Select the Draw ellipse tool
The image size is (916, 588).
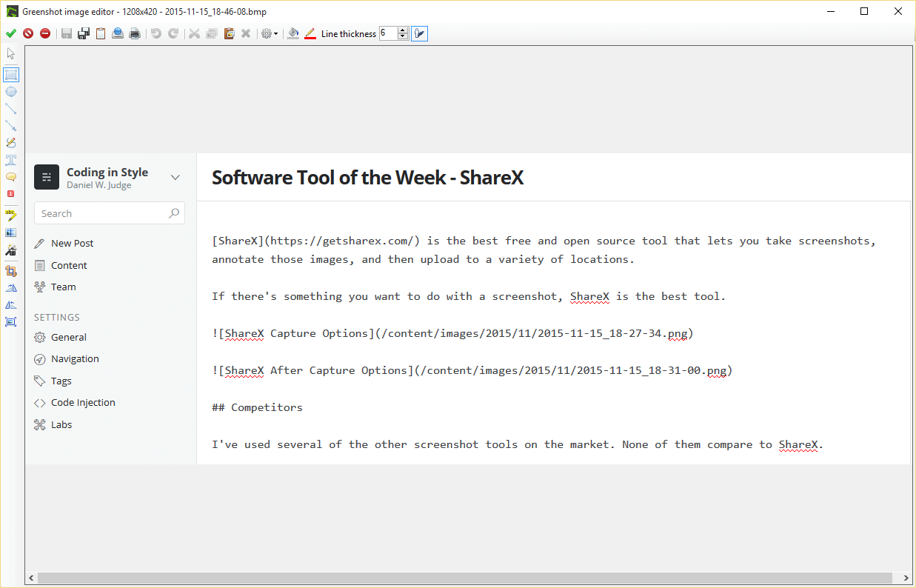pyautogui.click(x=11, y=92)
